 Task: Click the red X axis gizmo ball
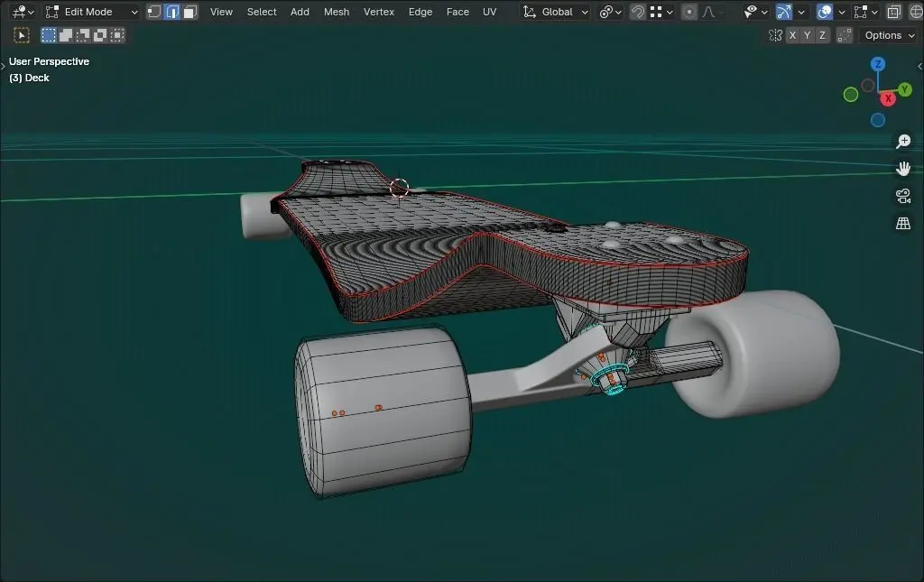click(888, 99)
